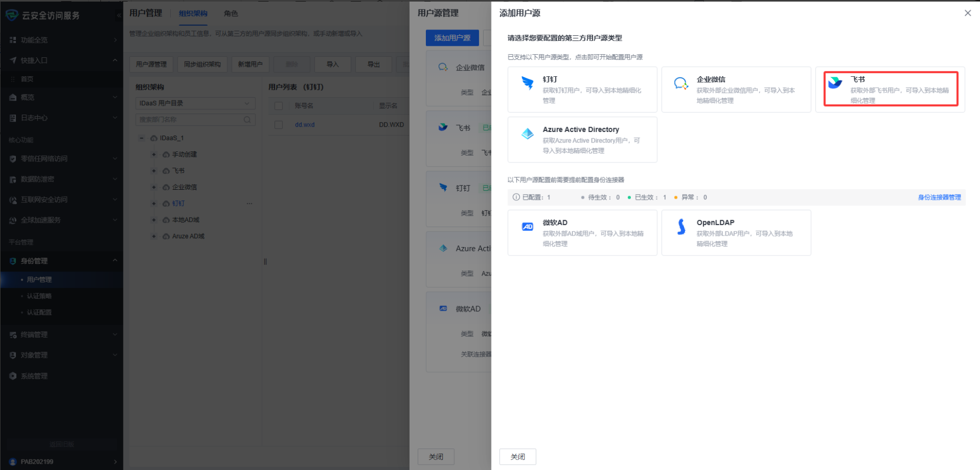980x470 pixels.
Task: Toggle the select-all checkbox in user list header
Action: click(x=279, y=106)
